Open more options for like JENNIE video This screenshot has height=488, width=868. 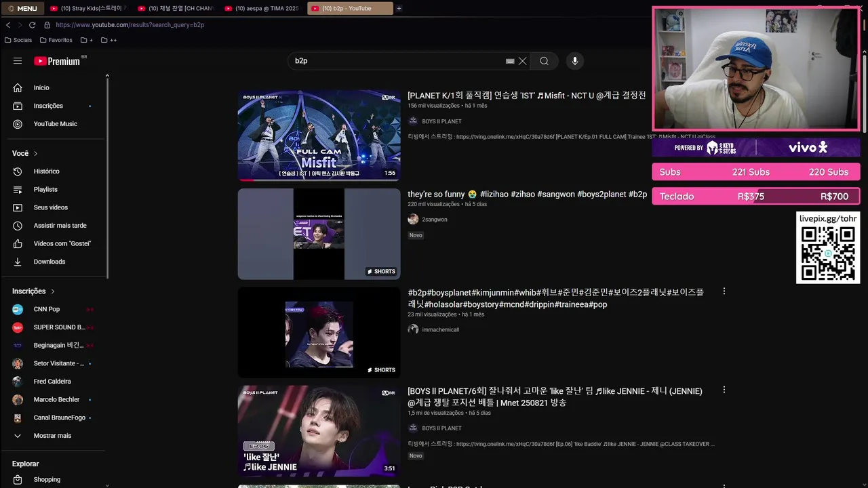pyautogui.click(x=724, y=390)
